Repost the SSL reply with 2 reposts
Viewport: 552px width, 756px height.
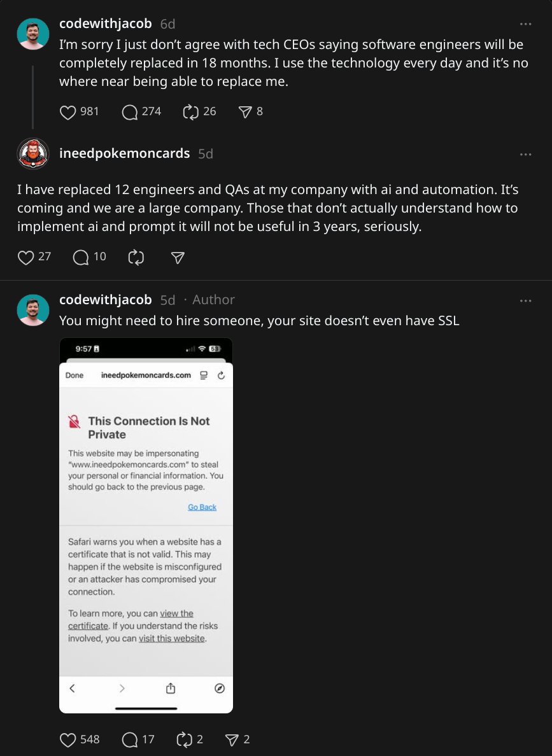[x=184, y=739]
